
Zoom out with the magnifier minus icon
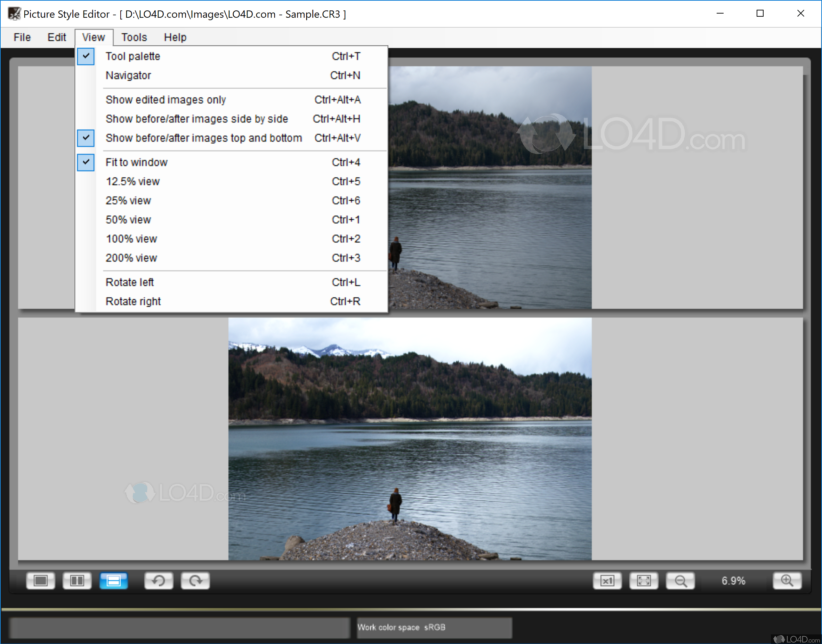(680, 581)
